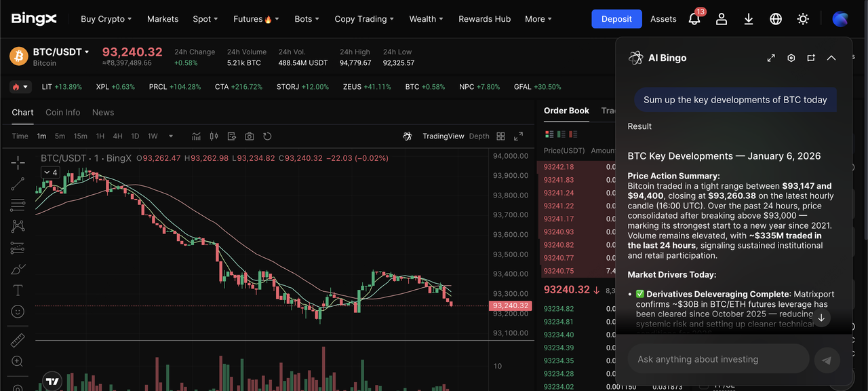Pick the ruler measure tool
The width and height of the screenshot is (868, 391).
(18, 339)
